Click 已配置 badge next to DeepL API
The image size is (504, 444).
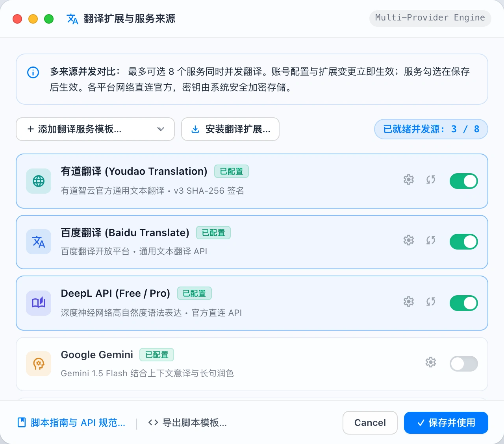195,293
